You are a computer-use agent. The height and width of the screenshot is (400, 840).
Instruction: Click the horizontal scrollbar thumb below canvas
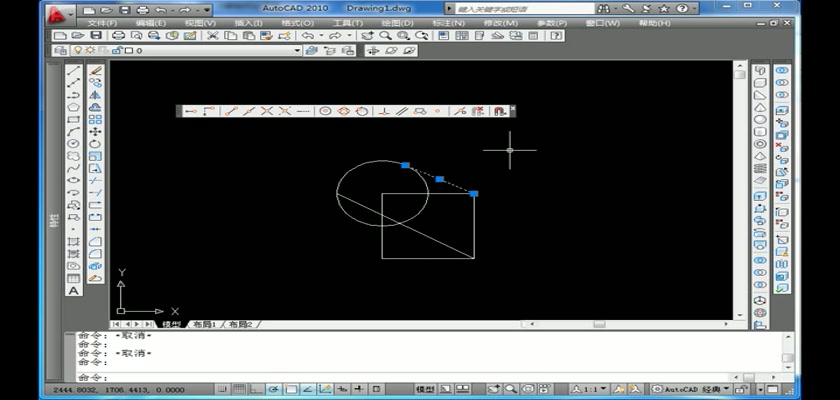click(599, 324)
